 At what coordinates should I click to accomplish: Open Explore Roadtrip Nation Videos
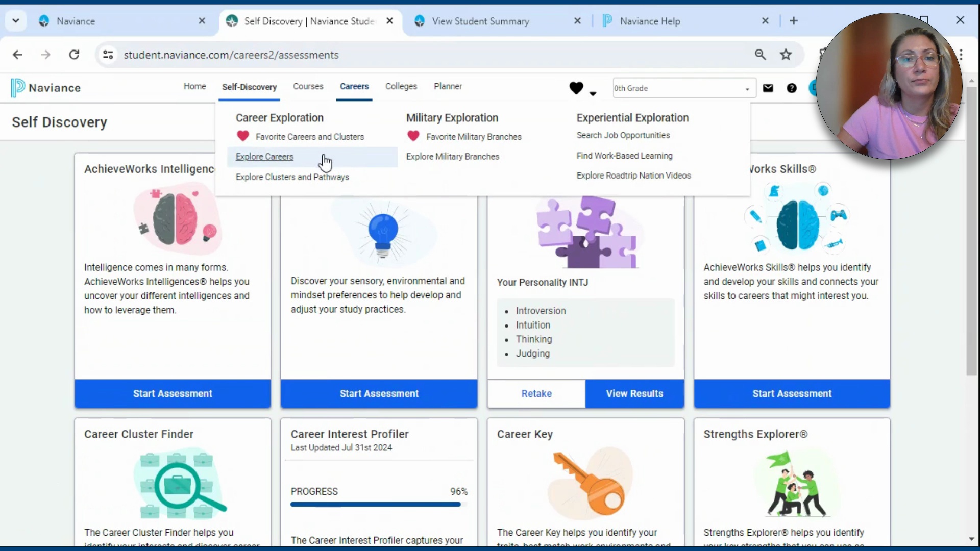click(x=634, y=176)
